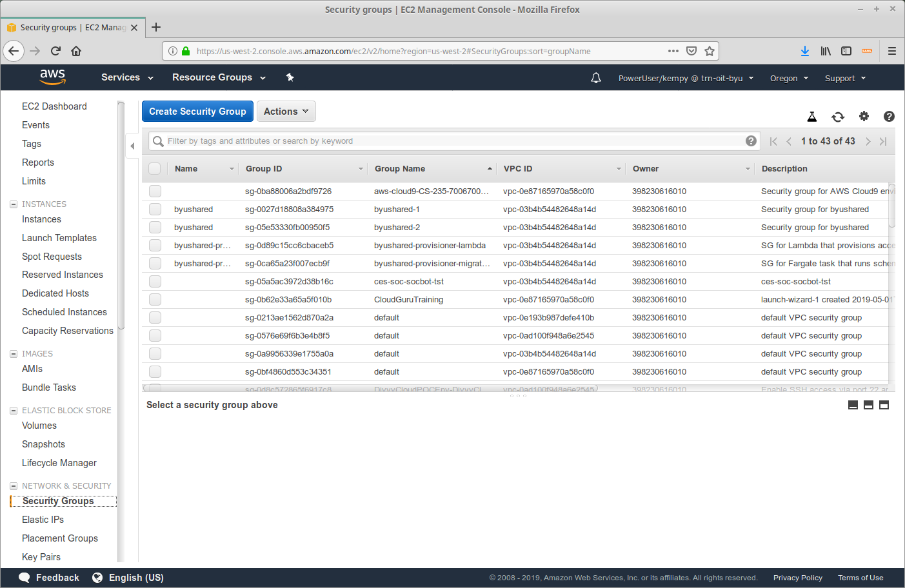Open a new browser tab
Viewport: 905px width, 588px height.
tap(156, 27)
